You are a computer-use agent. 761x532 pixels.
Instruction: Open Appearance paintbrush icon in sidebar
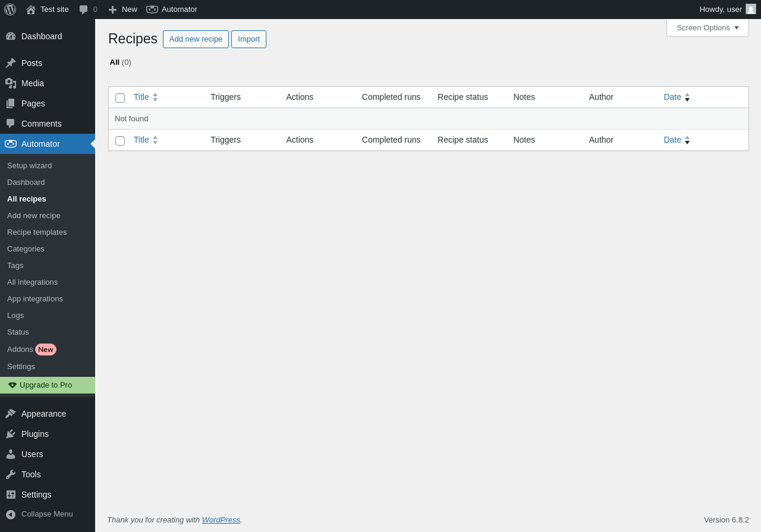(x=11, y=414)
